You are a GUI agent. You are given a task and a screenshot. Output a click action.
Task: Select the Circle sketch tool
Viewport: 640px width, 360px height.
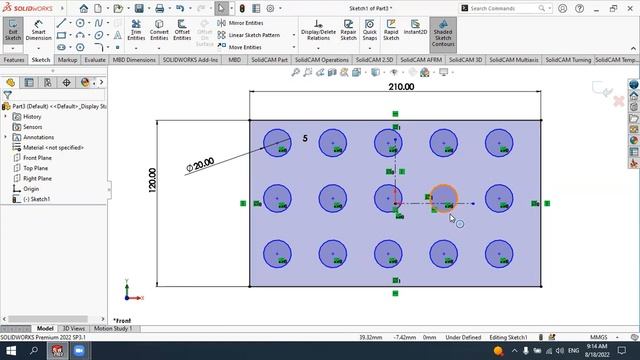80,23
